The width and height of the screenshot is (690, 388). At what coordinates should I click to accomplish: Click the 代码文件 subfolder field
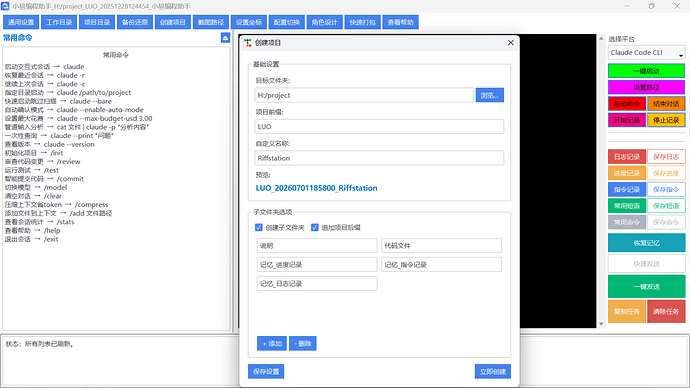tap(441, 245)
